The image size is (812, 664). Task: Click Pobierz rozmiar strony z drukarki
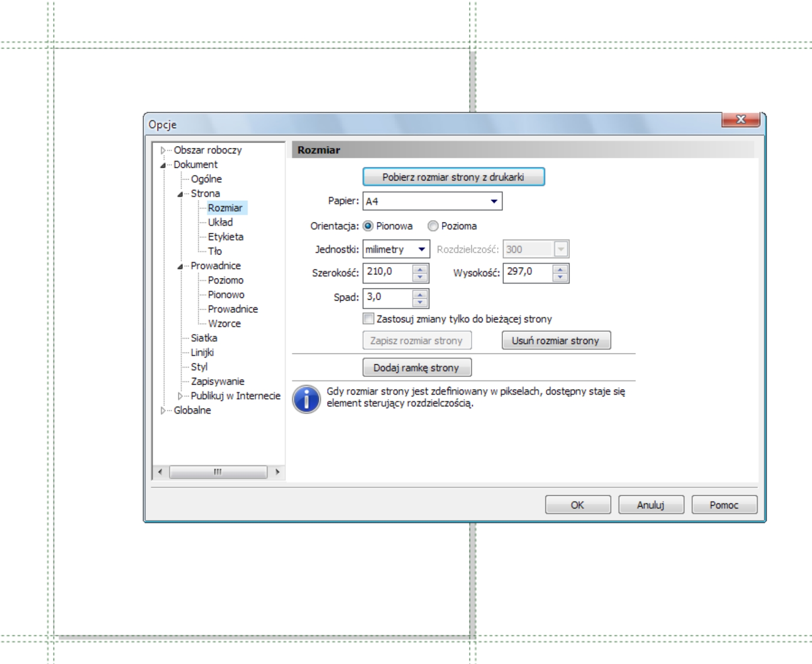tap(454, 177)
